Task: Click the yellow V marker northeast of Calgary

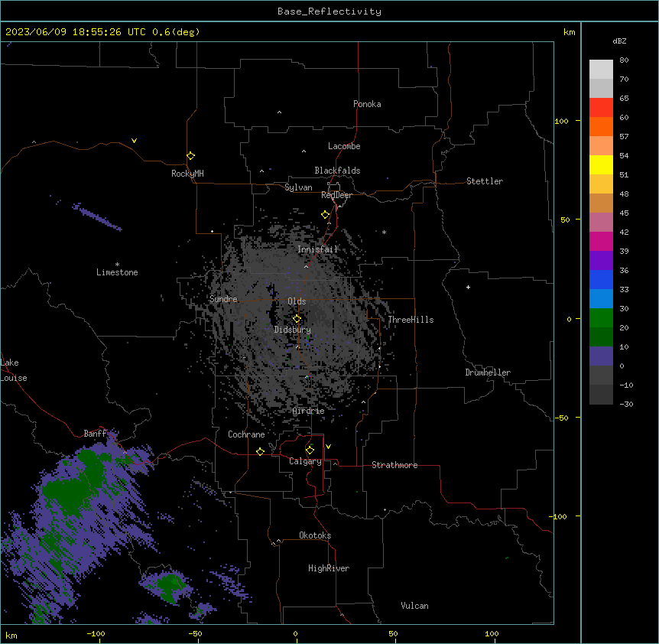Action: [x=328, y=447]
